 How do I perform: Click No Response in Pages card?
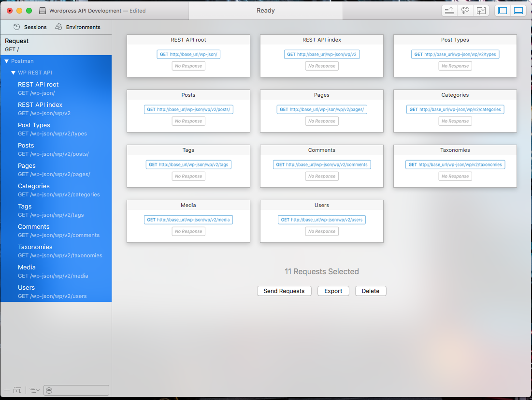[x=322, y=121]
